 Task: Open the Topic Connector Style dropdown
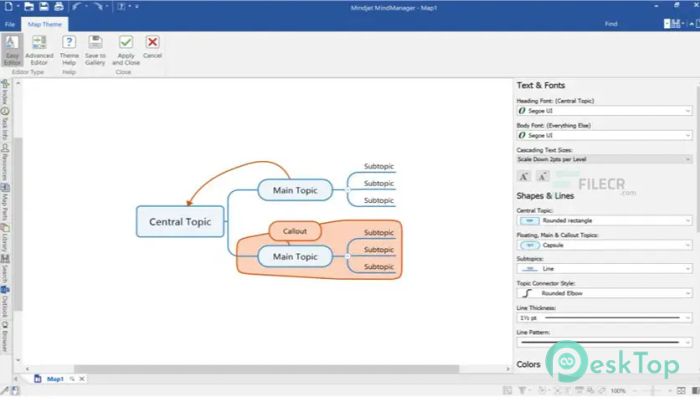point(604,293)
